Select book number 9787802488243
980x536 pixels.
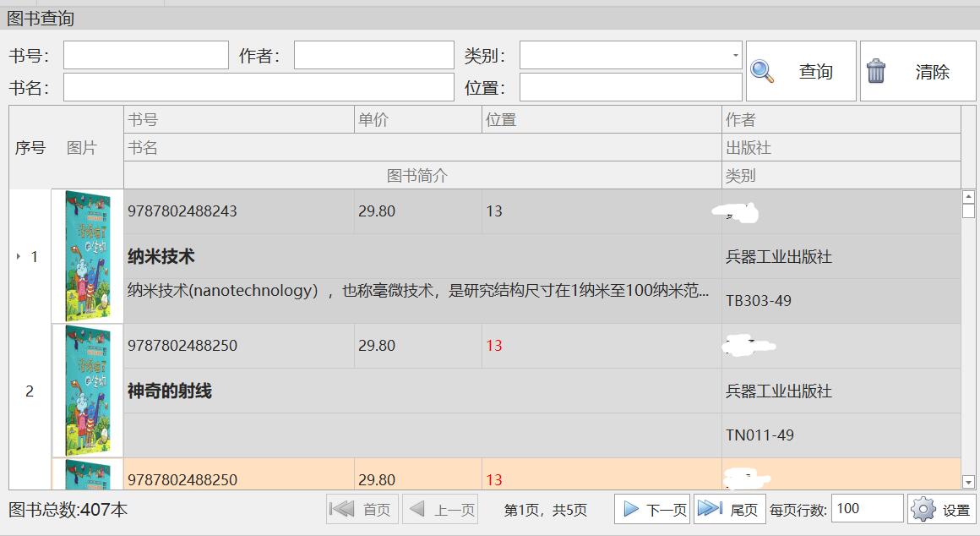(182, 211)
